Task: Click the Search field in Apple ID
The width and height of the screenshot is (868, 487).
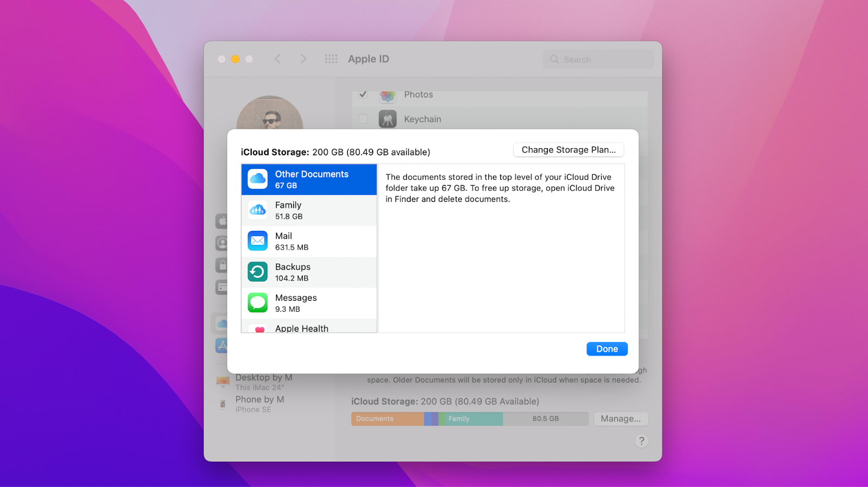Action: 598,59
